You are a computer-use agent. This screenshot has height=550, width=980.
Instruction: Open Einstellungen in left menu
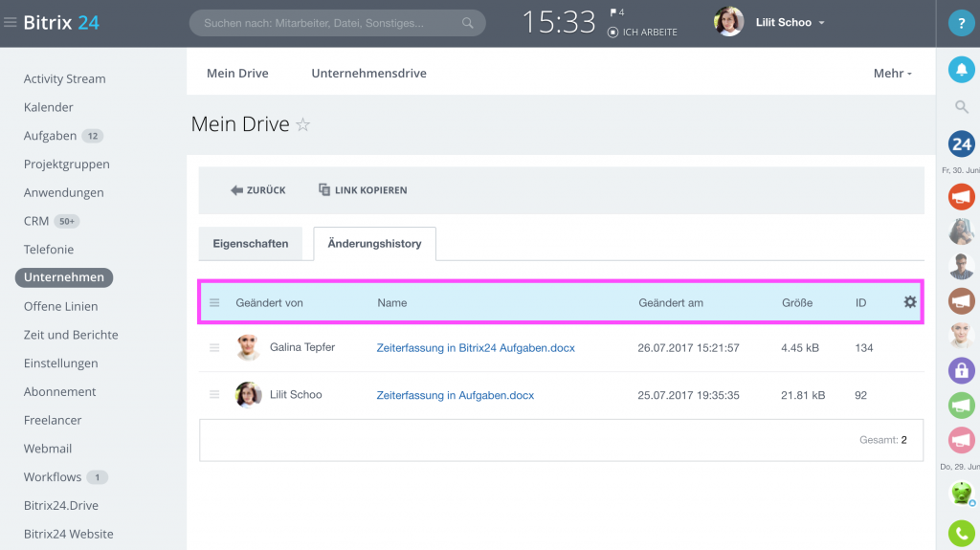pyautogui.click(x=60, y=363)
